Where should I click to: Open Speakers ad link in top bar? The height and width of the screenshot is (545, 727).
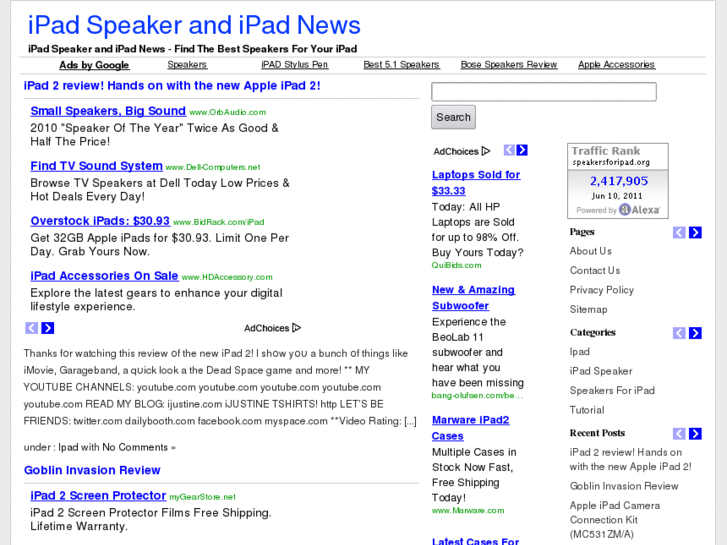pyautogui.click(x=187, y=64)
